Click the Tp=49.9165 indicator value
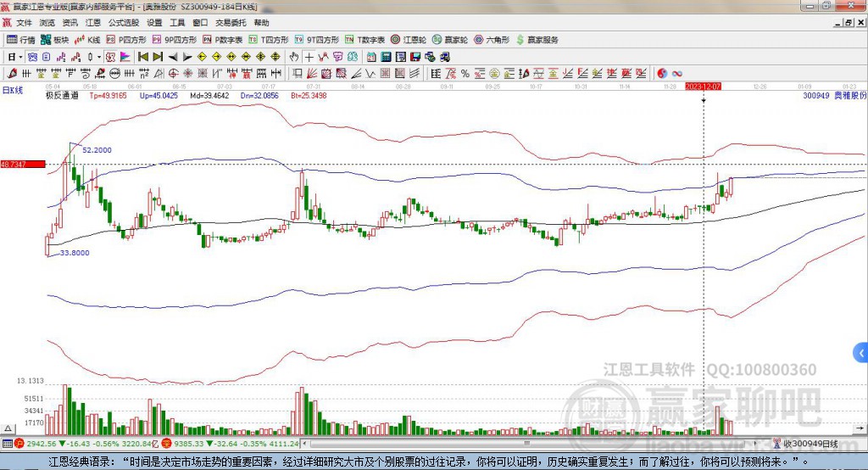 click(x=108, y=95)
